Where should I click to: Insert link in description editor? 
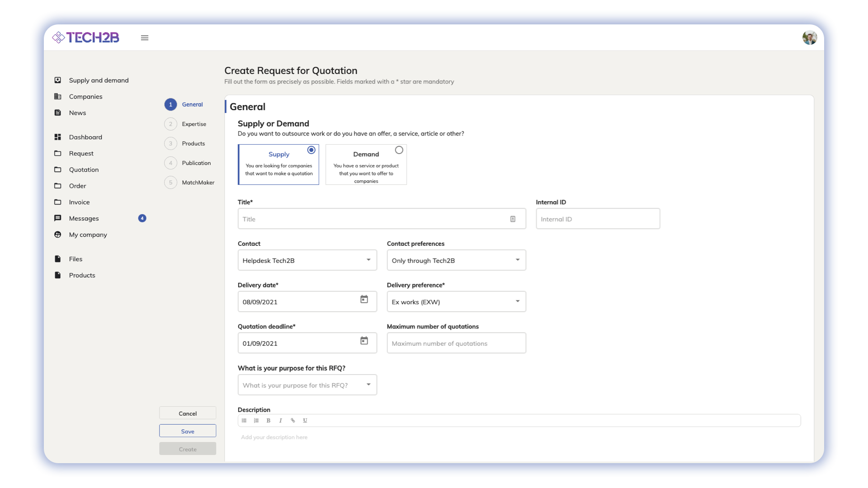click(x=293, y=421)
